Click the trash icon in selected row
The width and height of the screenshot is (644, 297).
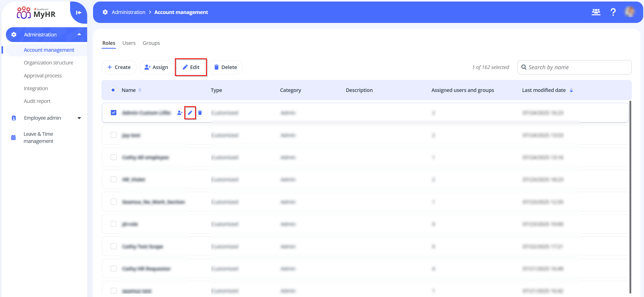pyautogui.click(x=200, y=113)
